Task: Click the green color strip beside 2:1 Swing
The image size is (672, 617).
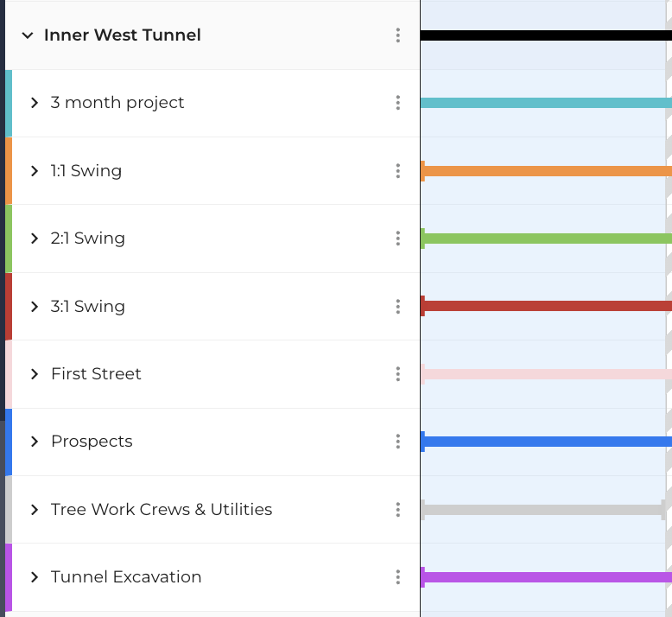Action: [x=9, y=239]
